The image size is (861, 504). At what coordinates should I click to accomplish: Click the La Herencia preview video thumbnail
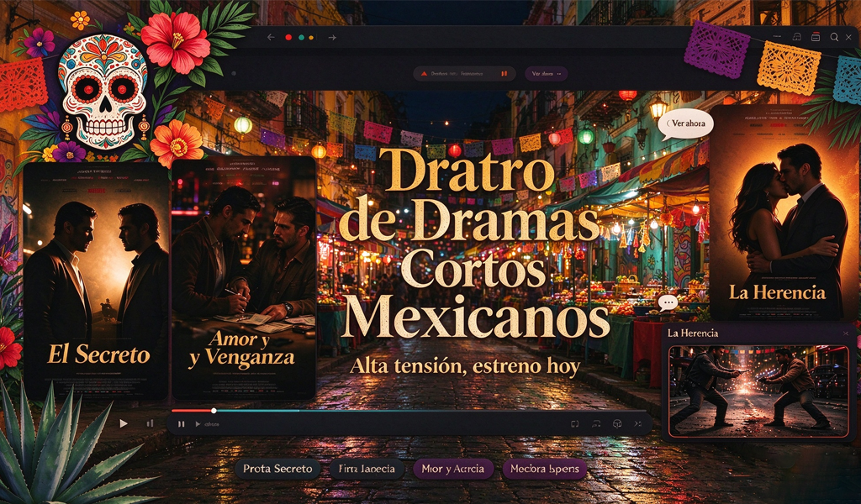point(758,391)
